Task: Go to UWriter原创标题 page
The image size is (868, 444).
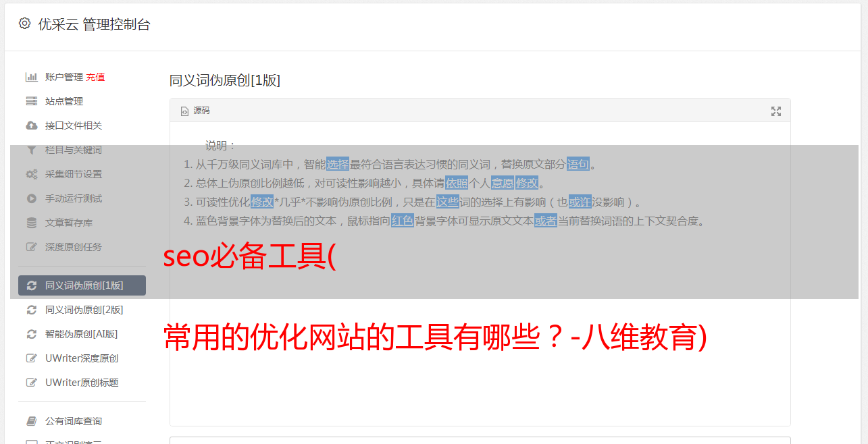Action: (82, 383)
